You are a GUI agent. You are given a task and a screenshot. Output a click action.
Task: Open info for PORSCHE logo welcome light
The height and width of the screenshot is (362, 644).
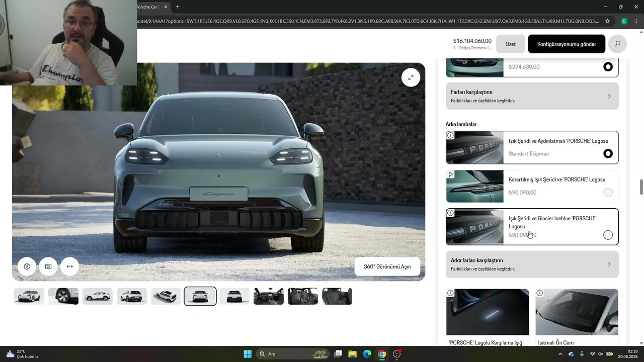tap(450, 293)
